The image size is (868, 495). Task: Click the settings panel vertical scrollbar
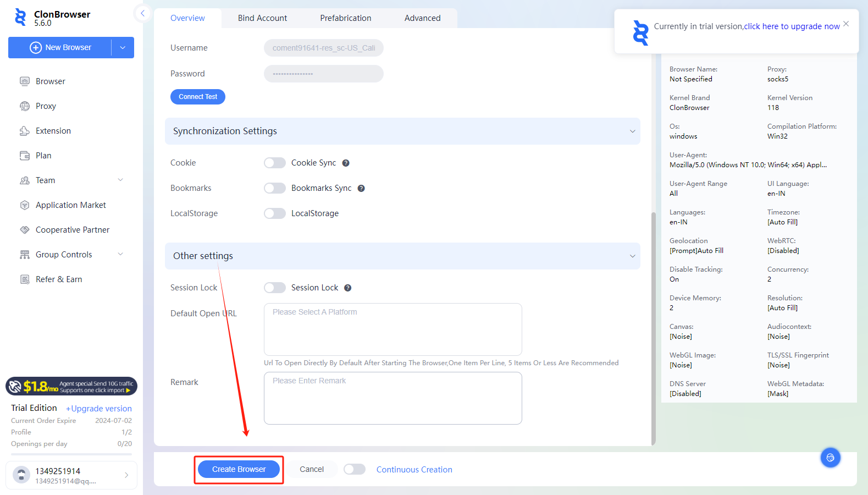[x=654, y=328]
